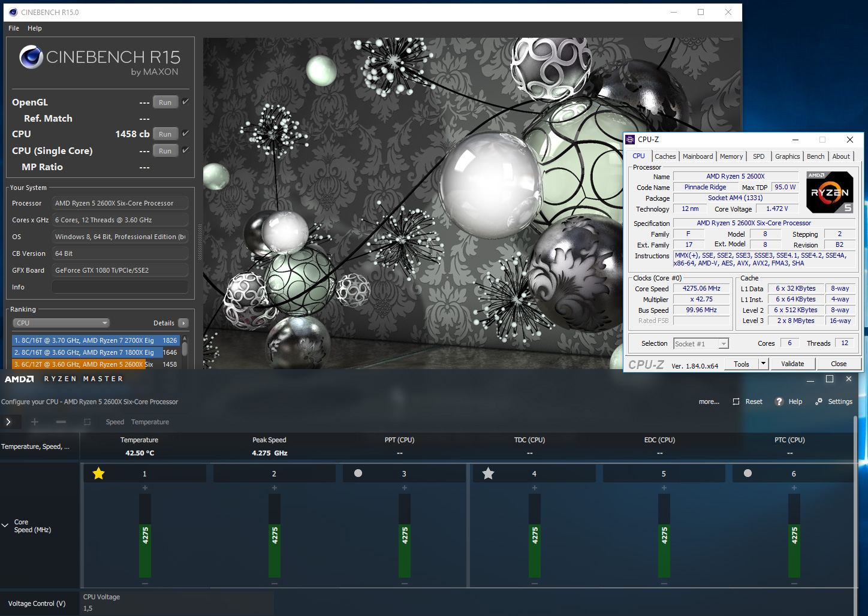Click the Close button in CPU-Z
This screenshot has width=868, height=616.
coord(839,364)
